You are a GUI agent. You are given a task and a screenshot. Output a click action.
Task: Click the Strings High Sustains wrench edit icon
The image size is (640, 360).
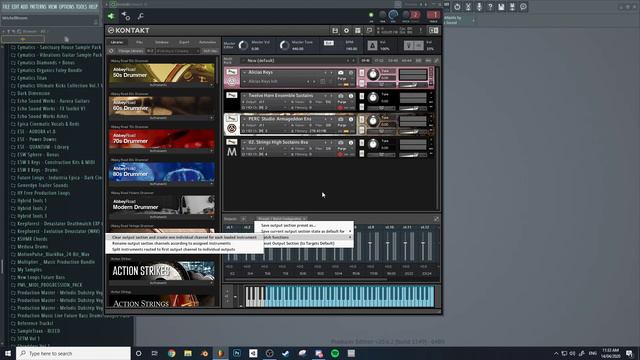(231, 142)
